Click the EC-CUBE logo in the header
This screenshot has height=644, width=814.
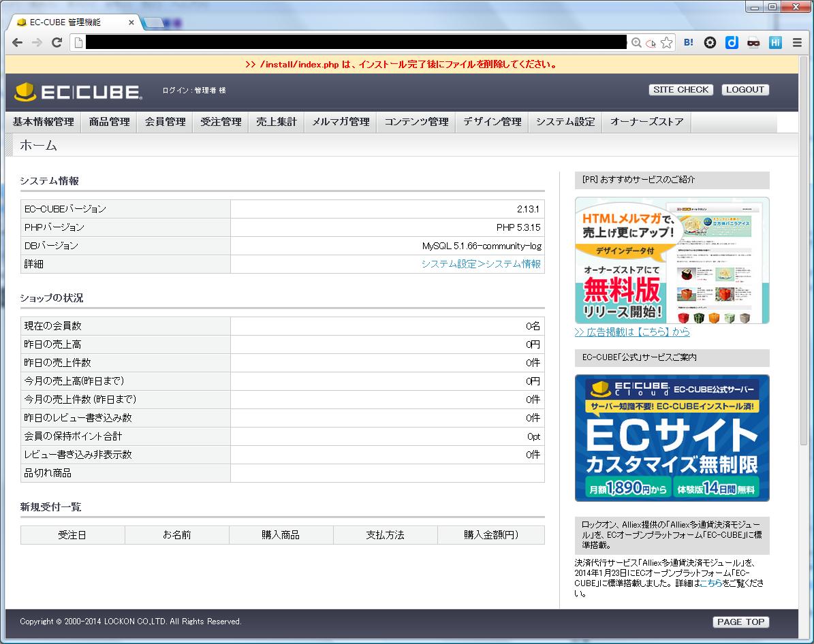coord(78,92)
